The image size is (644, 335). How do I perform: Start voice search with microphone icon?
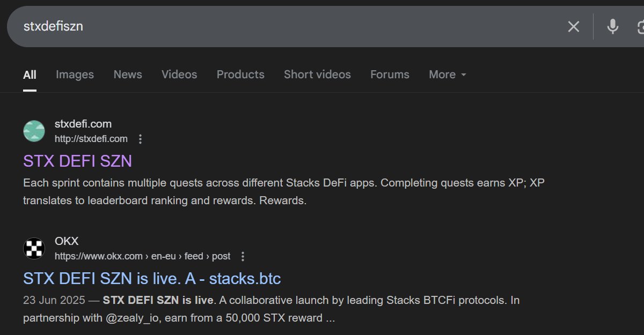613,26
